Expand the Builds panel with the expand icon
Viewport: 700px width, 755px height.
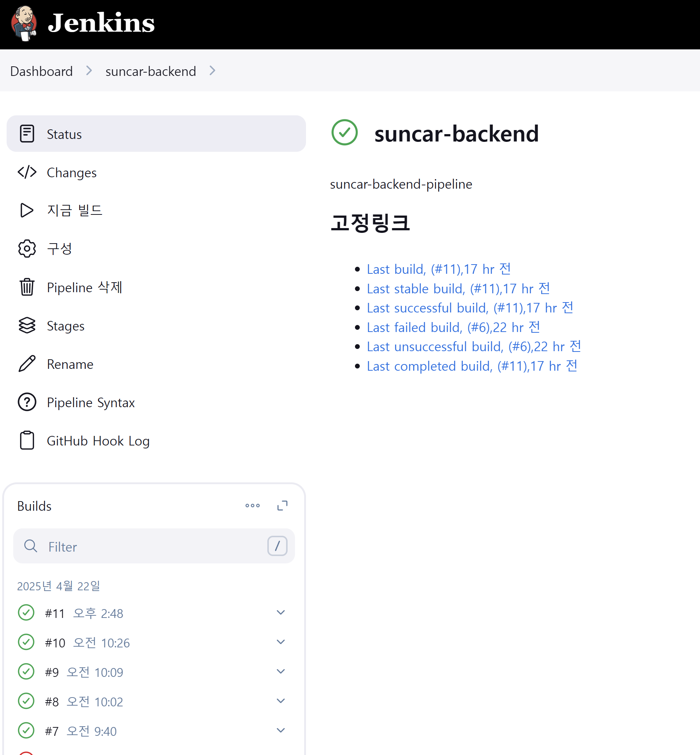click(282, 506)
